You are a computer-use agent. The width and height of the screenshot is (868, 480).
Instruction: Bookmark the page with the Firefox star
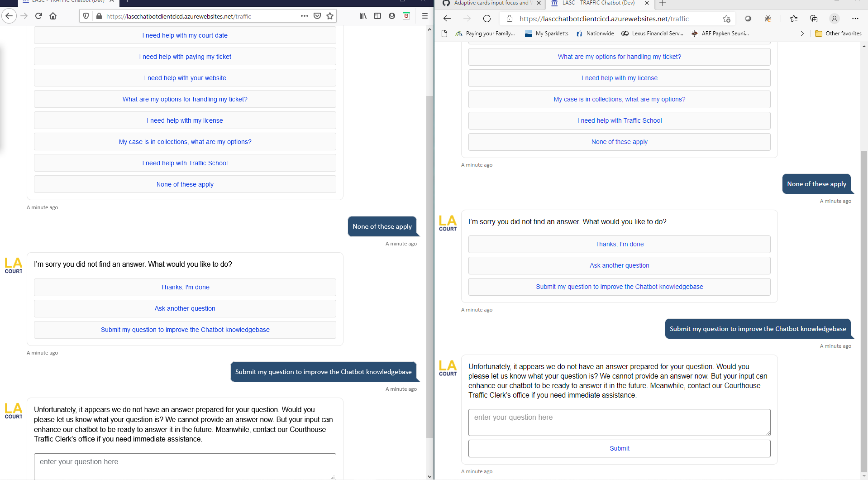[331, 15]
